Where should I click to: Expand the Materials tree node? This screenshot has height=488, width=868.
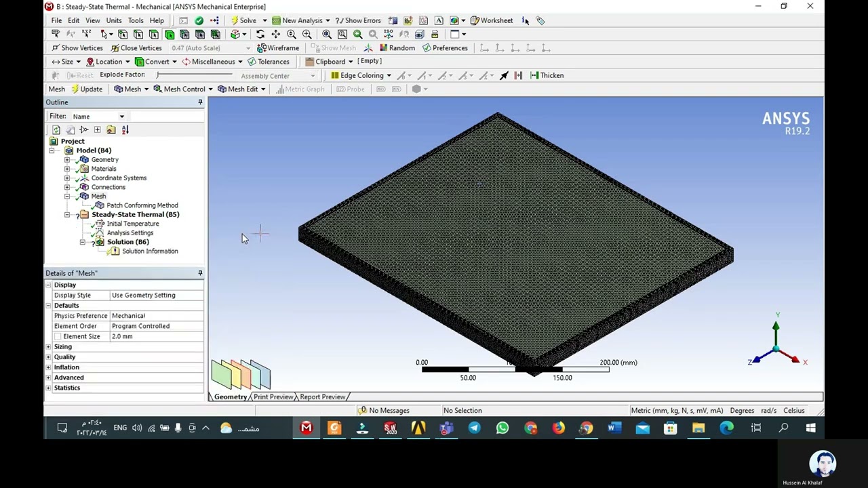[x=67, y=169]
